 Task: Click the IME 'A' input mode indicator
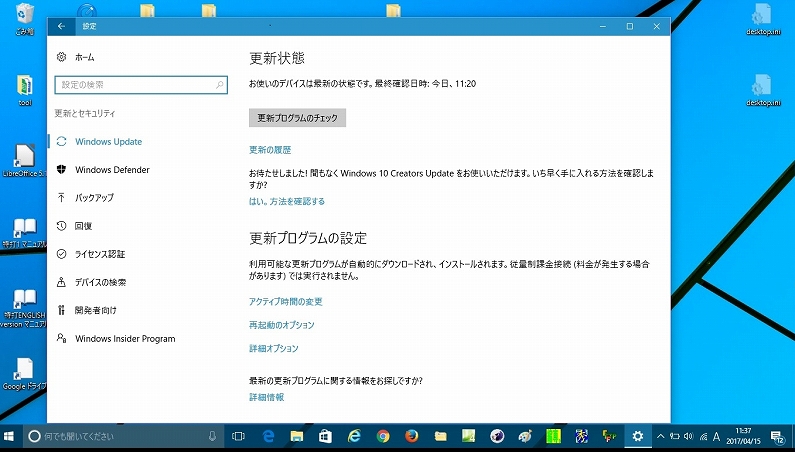pyautogui.click(x=716, y=436)
